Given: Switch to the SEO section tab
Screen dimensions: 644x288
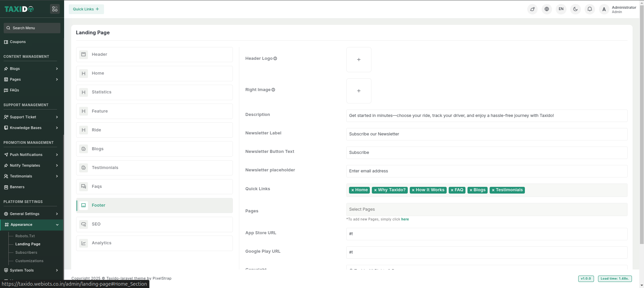Looking at the screenshot, I should click(x=154, y=224).
